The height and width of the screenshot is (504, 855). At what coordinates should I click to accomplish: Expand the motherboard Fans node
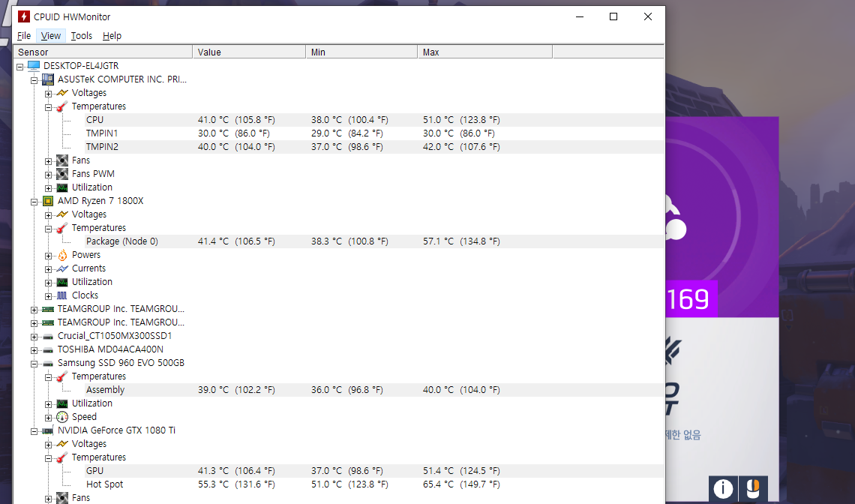tap(49, 161)
